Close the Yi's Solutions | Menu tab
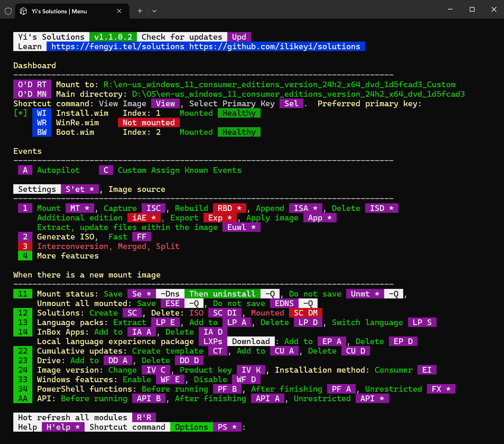The width and height of the screenshot is (504, 444). coord(119,11)
